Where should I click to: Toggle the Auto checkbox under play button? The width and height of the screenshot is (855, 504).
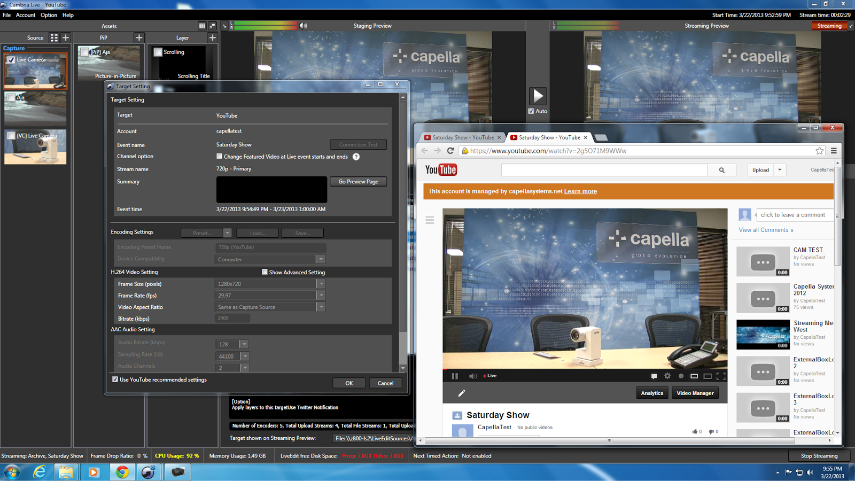coord(531,111)
